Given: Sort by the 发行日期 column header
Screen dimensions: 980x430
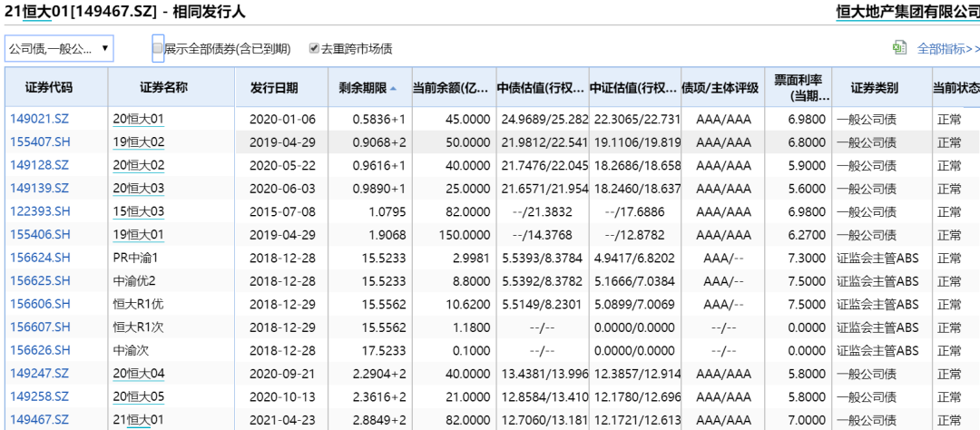Looking at the screenshot, I should click(x=274, y=88).
